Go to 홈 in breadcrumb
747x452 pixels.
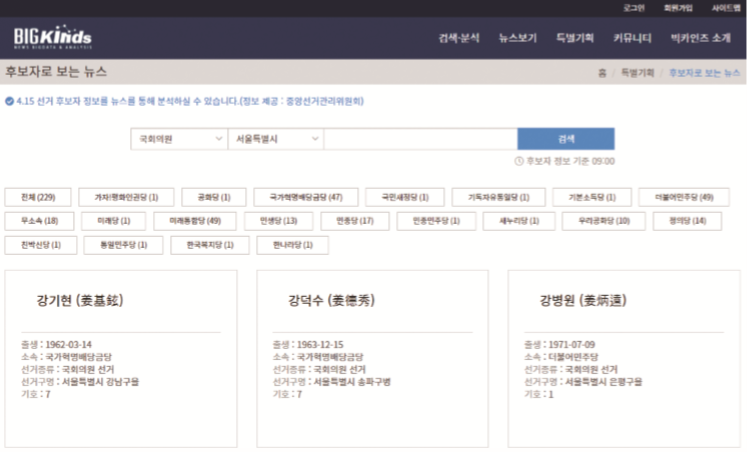[602, 73]
